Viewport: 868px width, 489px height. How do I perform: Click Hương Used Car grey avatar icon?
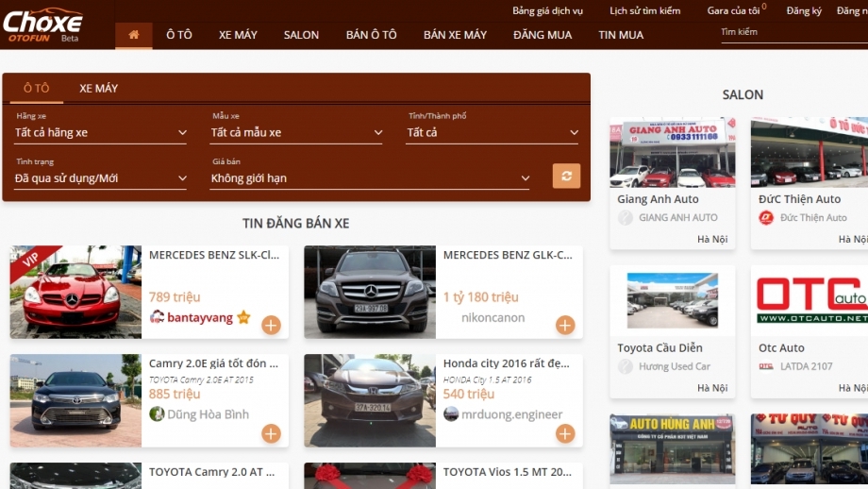626,366
